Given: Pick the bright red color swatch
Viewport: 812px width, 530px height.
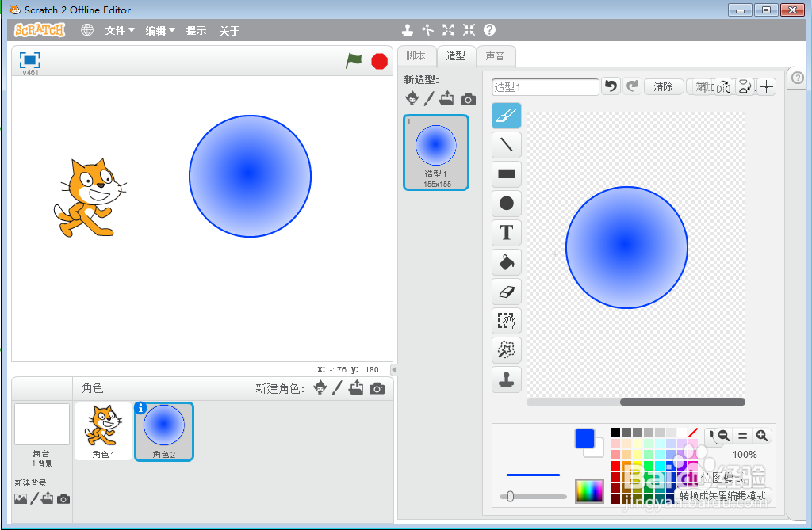Looking at the screenshot, I should 615,466.
